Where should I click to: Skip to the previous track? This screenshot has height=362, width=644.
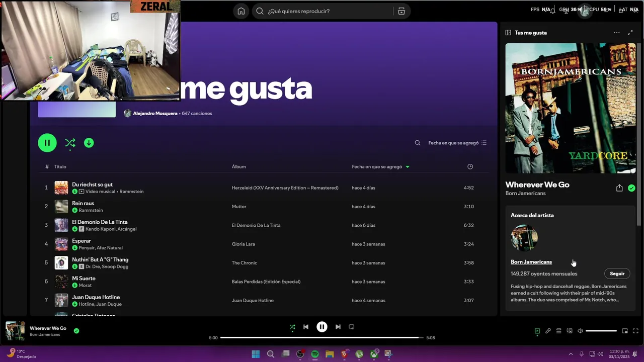306,327
